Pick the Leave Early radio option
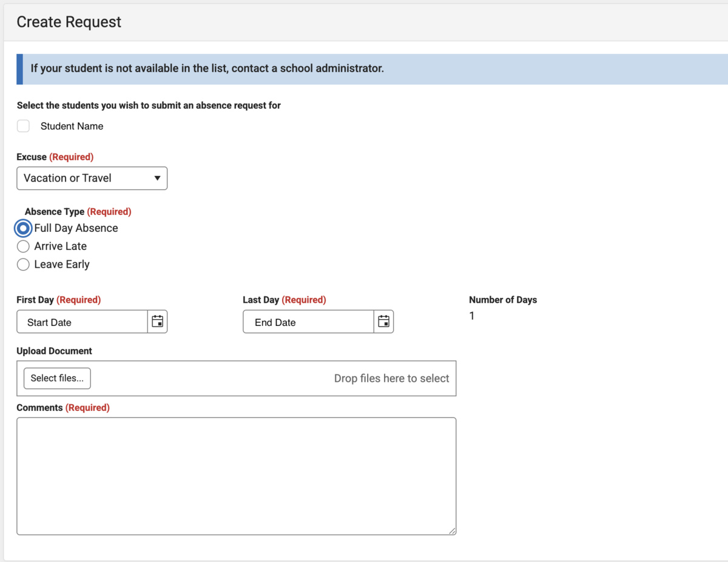This screenshot has width=728, height=562. (23, 265)
